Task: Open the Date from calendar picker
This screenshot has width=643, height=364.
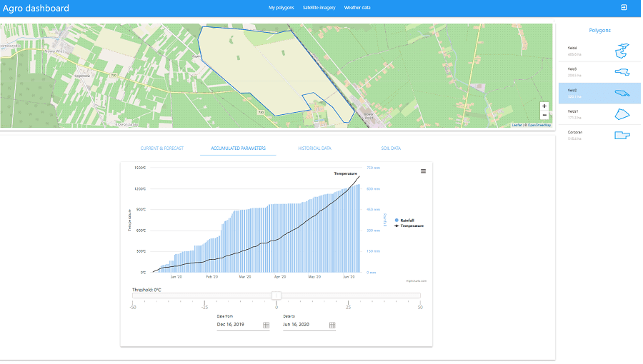Action: coord(266,325)
